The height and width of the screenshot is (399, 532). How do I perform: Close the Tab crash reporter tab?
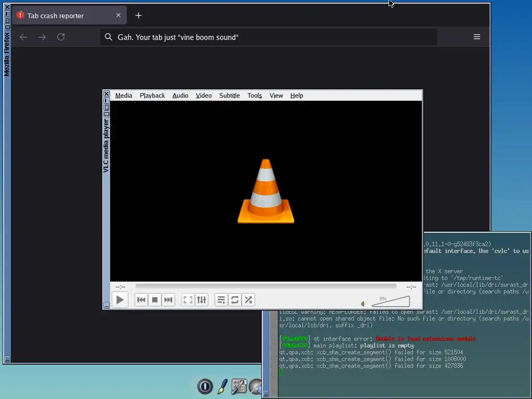pyautogui.click(x=118, y=15)
